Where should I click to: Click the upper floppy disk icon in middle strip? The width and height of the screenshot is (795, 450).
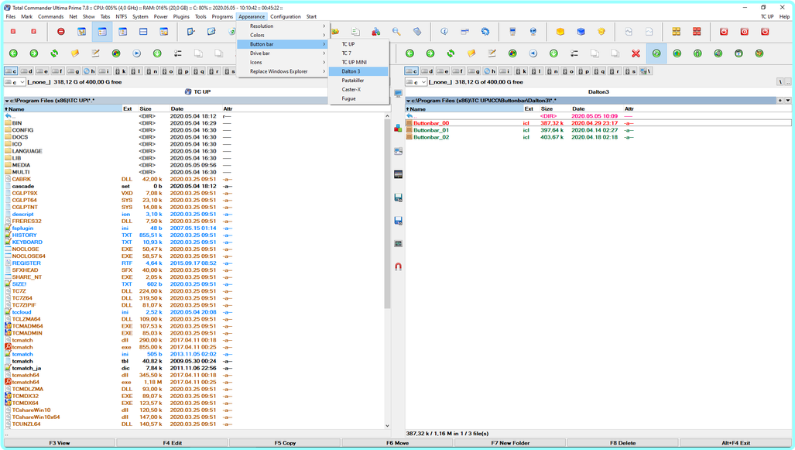pyautogui.click(x=398, y=198)
